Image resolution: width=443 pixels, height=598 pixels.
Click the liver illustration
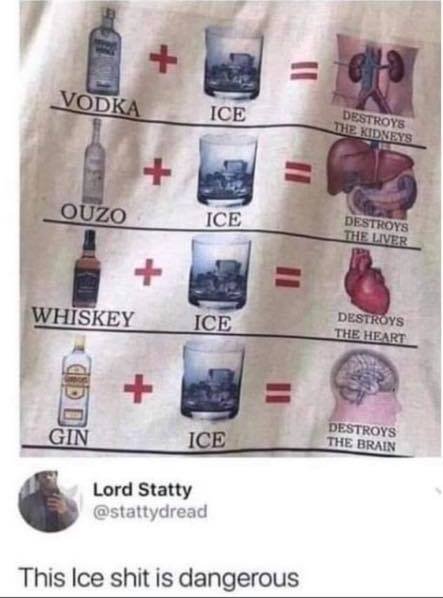372,179
